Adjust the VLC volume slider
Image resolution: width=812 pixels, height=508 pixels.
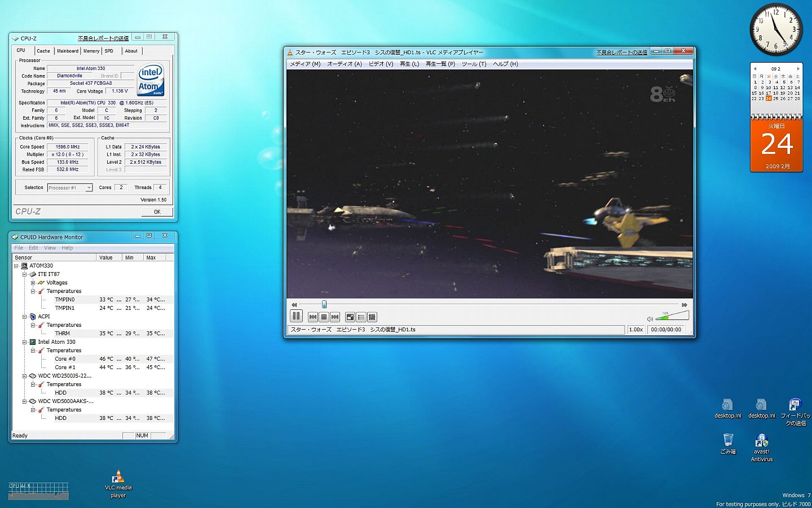pyautogui.click(x=672, y=316)
